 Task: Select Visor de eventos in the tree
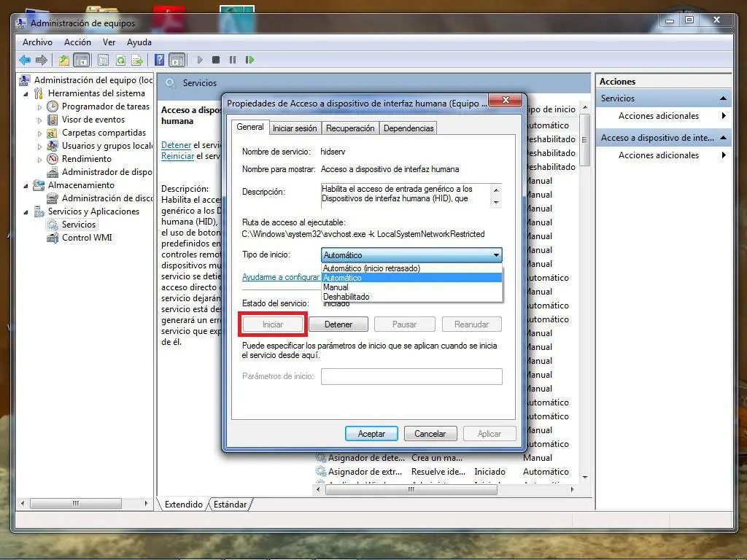coord(93,120)
